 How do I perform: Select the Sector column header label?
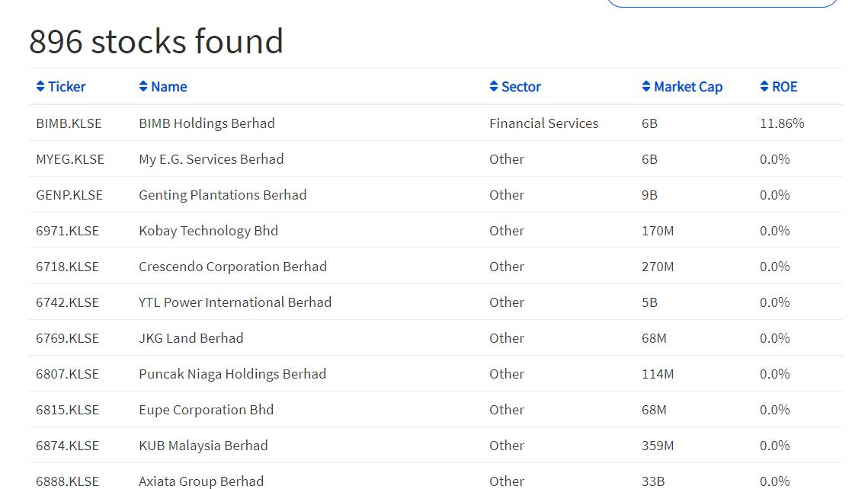coord(521,87)
